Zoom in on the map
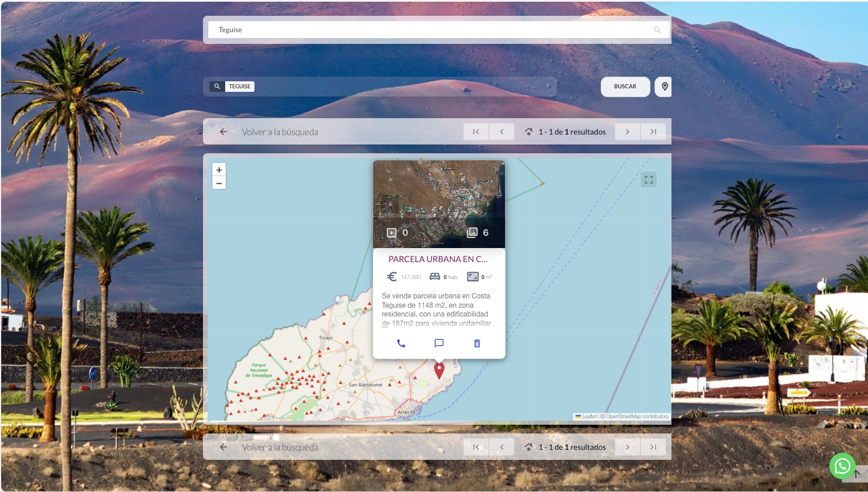Image resolution: width=868 pixels, height=492 pixels. pyautogui.click(x=219, y=170)
